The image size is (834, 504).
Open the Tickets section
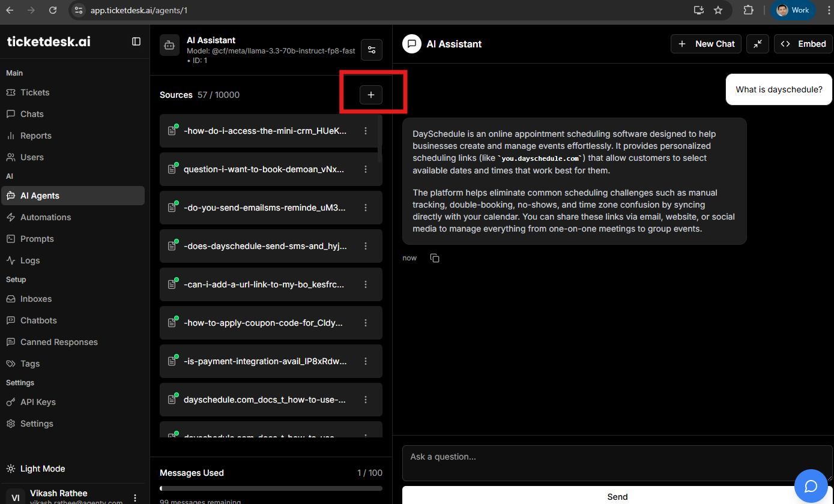click(35, 92)
